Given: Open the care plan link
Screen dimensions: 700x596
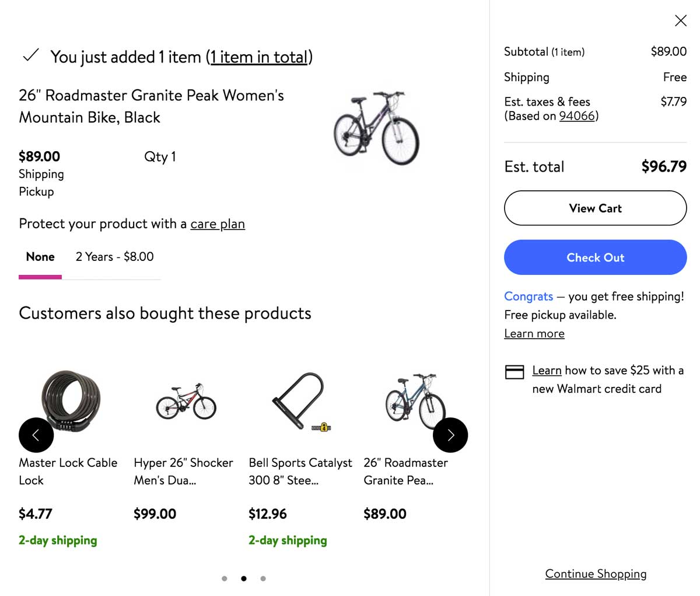Looking at the screenshot, I should [x=218, y=224].
